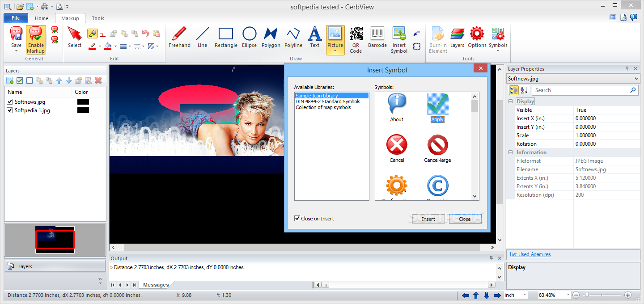Viewport: 644px width, 304px height.
Task: Select the Cancel-large symbol
Action: coord(437,149)
